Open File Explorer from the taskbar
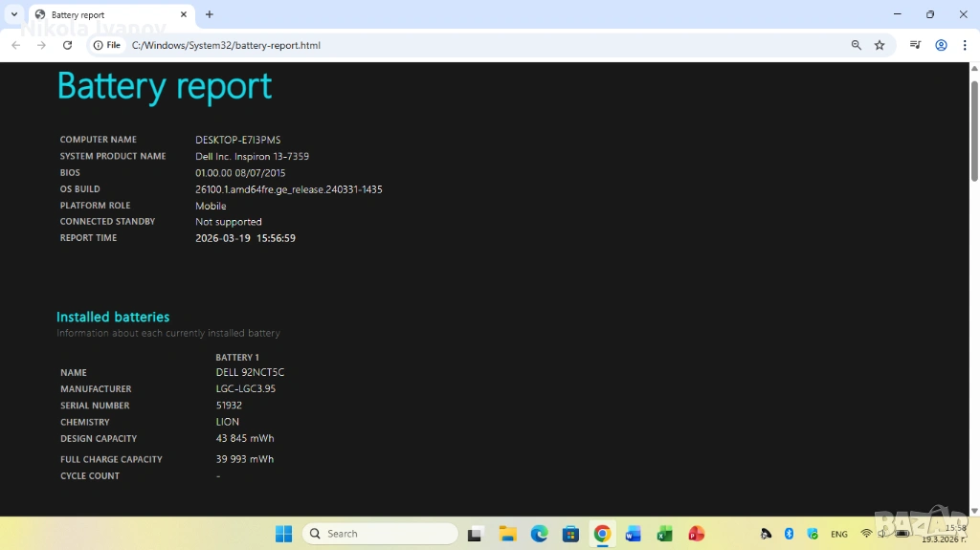980x550 pixels. point(507,534)
